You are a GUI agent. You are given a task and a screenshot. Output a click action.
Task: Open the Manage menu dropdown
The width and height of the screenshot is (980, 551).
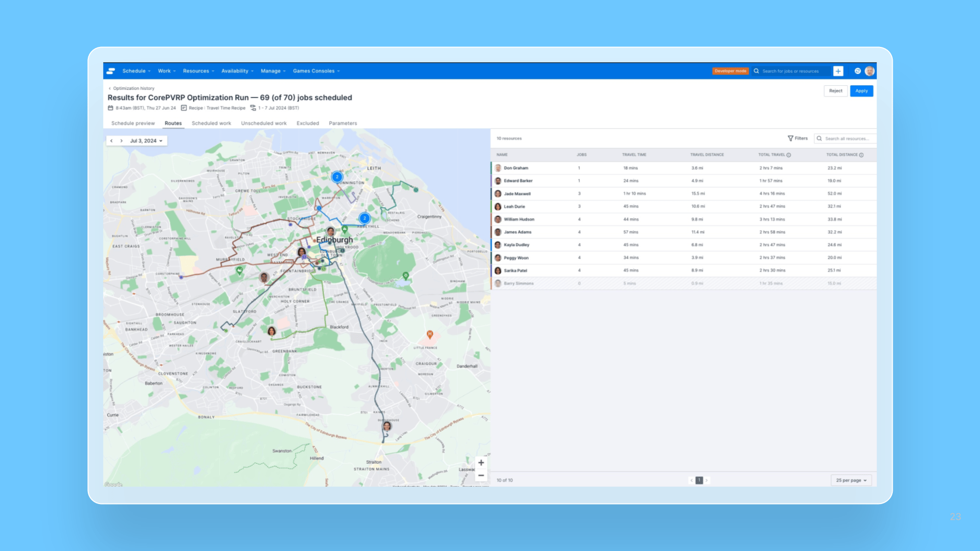[x=273, y=71]
